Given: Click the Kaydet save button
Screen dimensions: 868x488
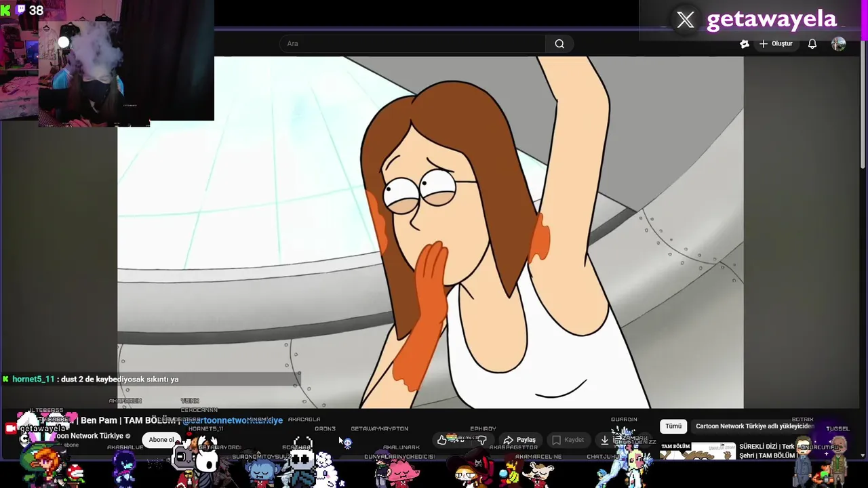Looking at the screenshot, I should [568, 440].
